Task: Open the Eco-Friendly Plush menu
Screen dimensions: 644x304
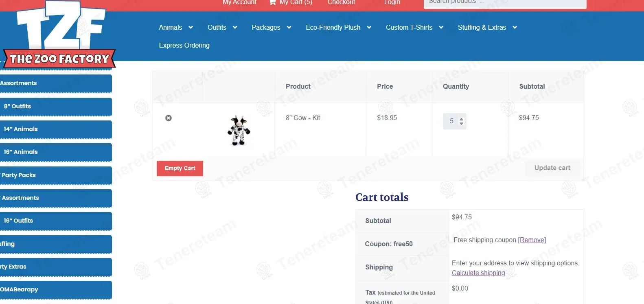Action: click(x=333, y=27)
